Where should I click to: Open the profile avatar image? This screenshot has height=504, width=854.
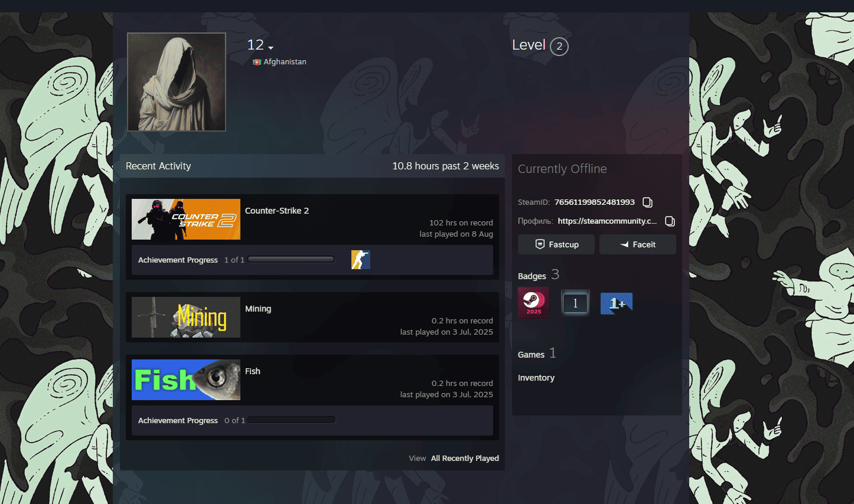pos(177,82)
